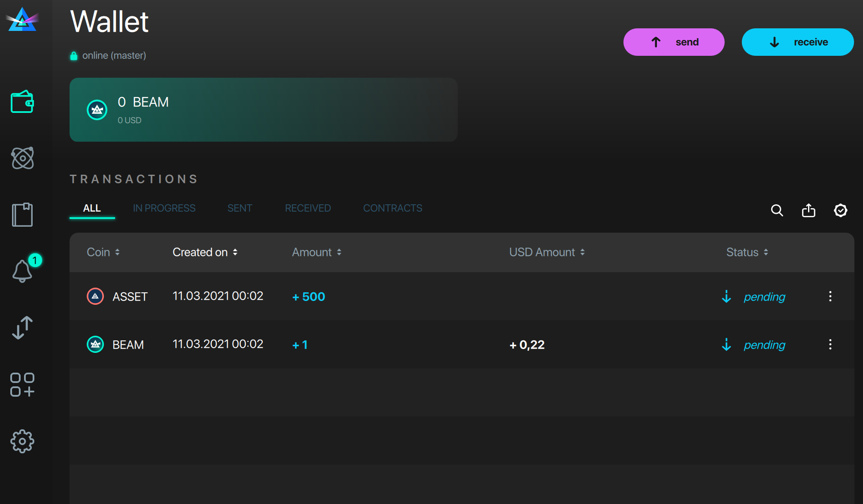
Task: Open ASSET transaction three-dot menu
Action: tap(830, 296)
